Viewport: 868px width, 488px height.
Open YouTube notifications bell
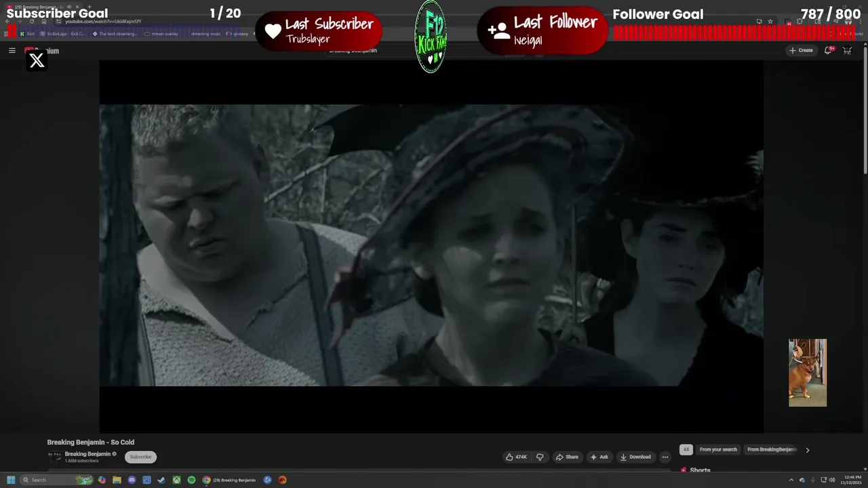(829, 50)
